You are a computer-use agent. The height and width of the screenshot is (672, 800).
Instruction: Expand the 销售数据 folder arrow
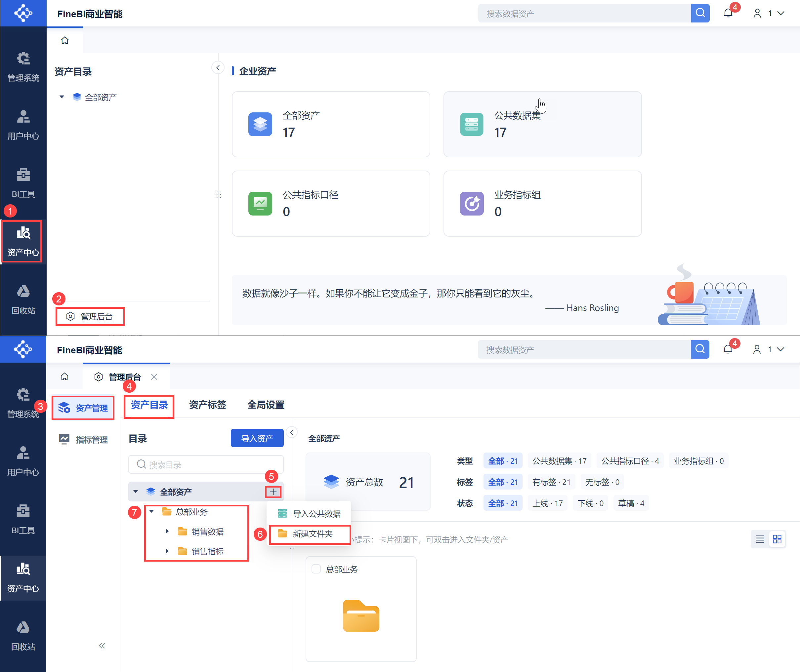click(167, 531)
